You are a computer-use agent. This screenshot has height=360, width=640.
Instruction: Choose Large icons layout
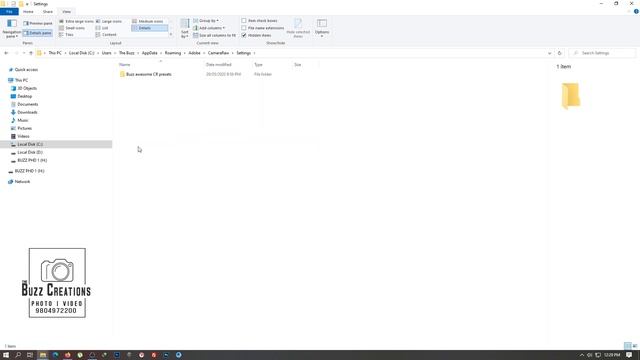pyautogui.click(x=109, y=21)
